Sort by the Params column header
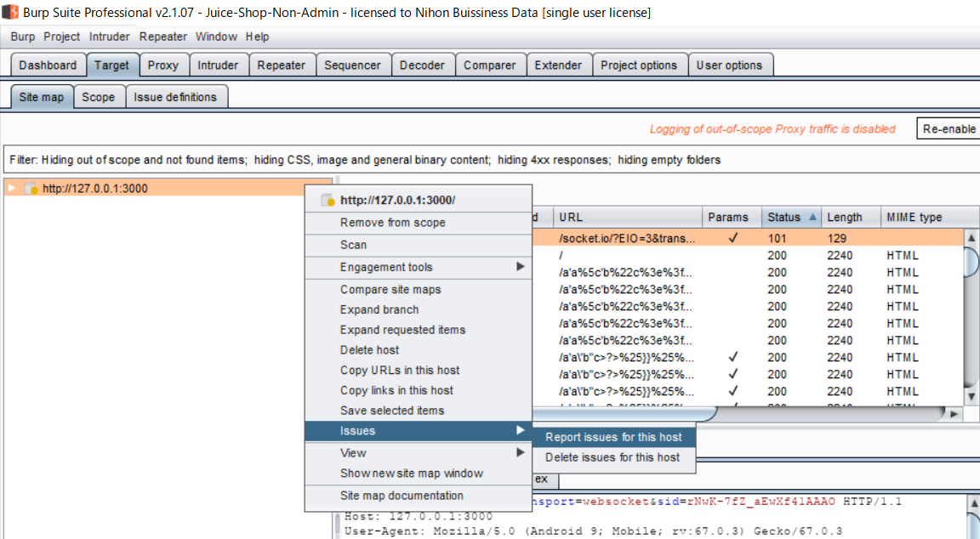 coord(732,217)
